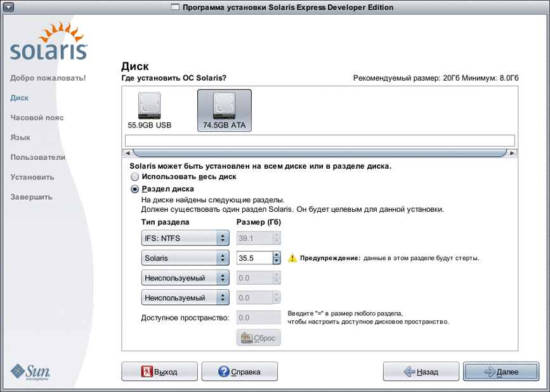
Task: Go to the Добро пожаловать! step
Action: click(x=48, y=78)
